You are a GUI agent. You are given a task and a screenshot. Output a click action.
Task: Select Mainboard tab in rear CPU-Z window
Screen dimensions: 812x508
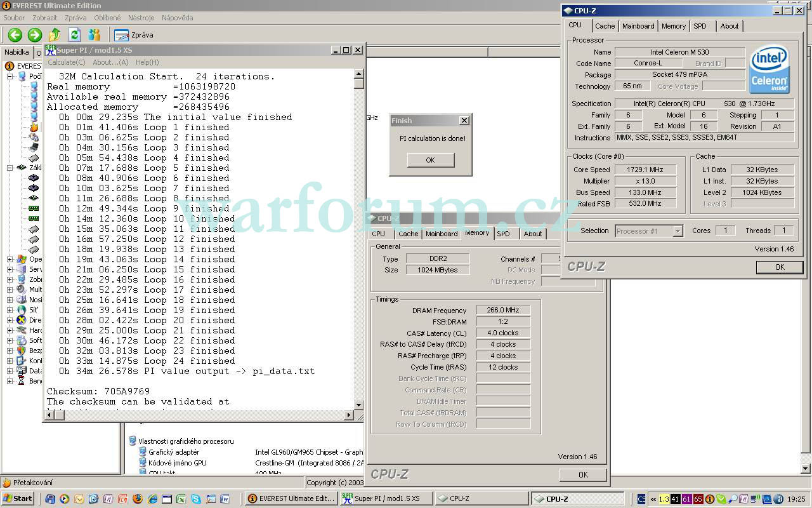click(x=442, y=234)
